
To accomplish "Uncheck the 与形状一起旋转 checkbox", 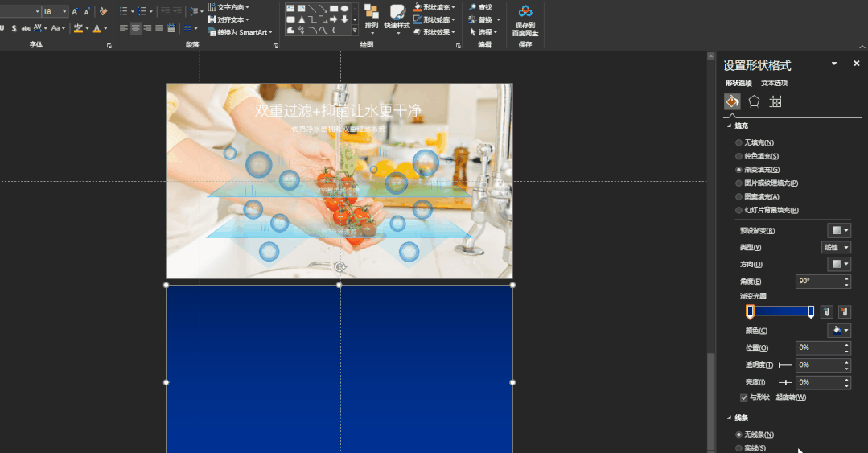I will click(743, 397).
